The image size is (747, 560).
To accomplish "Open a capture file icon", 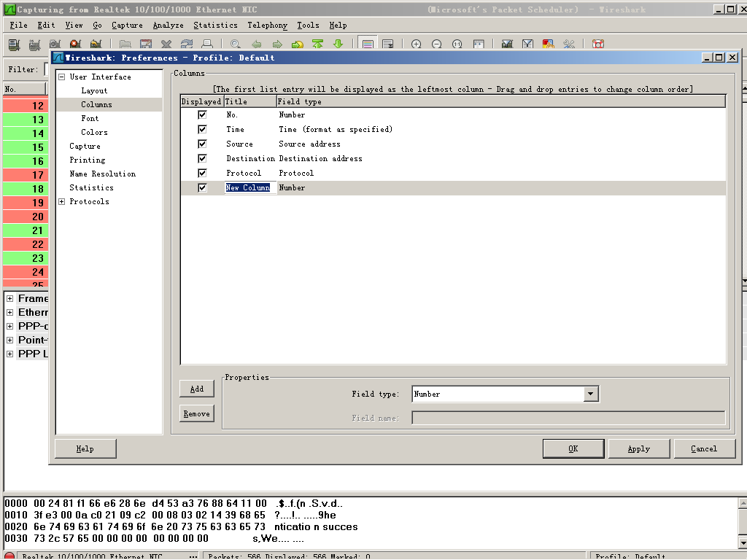I will 125,44.
